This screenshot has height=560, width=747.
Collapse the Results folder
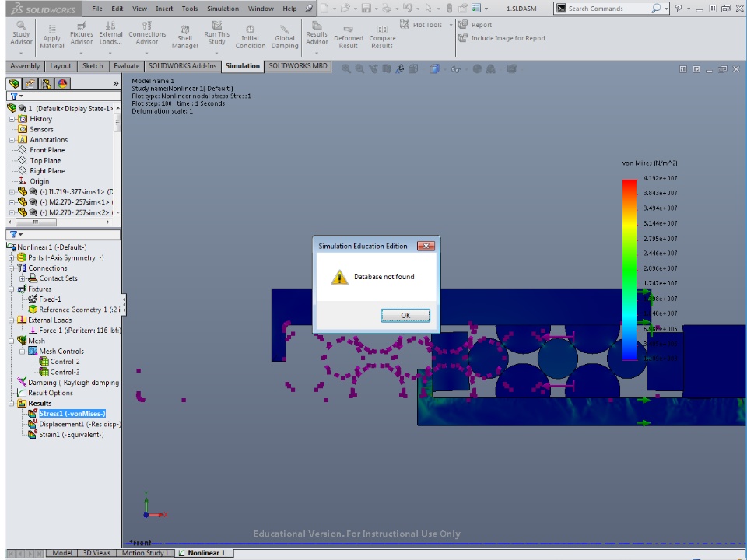[12, 404]
